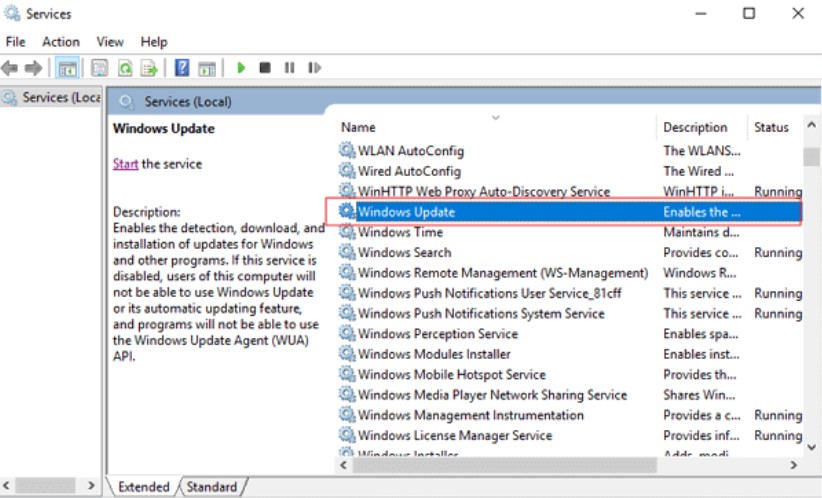Select WinHTTP Web Proxy Auto-Discovery Service row
Image resolution: width=822 pixels, height=498 pixels.
(x=570, y=191)
